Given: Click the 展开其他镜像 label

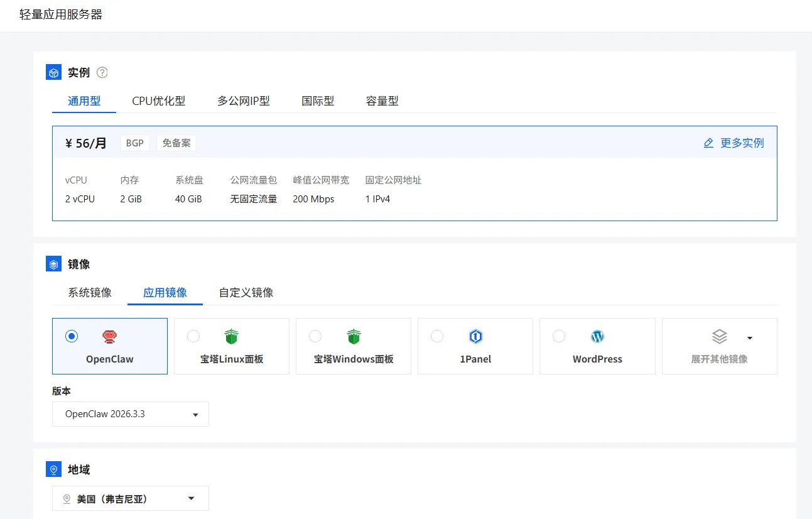Looking at the screenshot, I should 720,359.
